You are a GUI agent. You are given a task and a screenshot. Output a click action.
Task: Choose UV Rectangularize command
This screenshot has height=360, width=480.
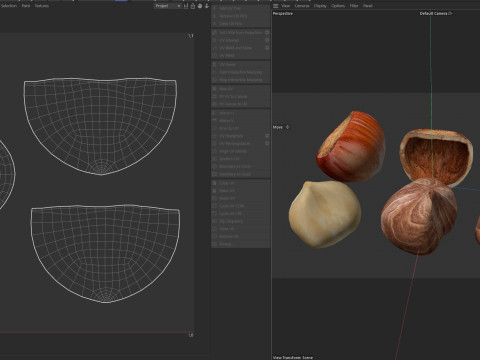[238, 144]
